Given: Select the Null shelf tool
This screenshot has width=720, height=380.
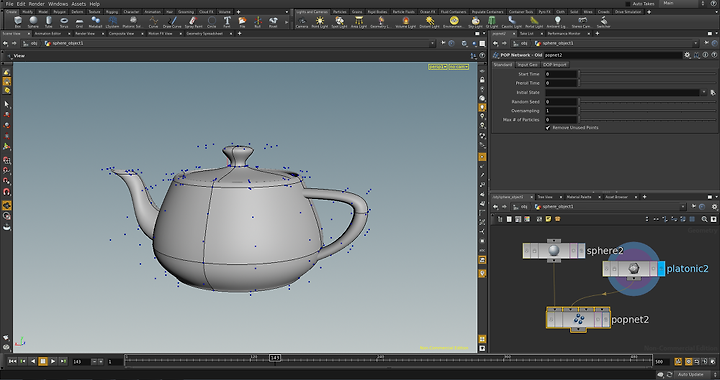Looking at the screenshot, I should point(258,22).
